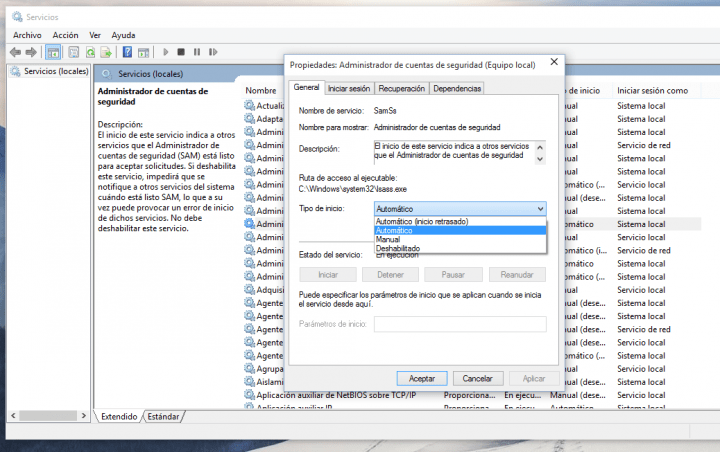Click Proporciona... cell in NetBIOS row

[469, 395]
